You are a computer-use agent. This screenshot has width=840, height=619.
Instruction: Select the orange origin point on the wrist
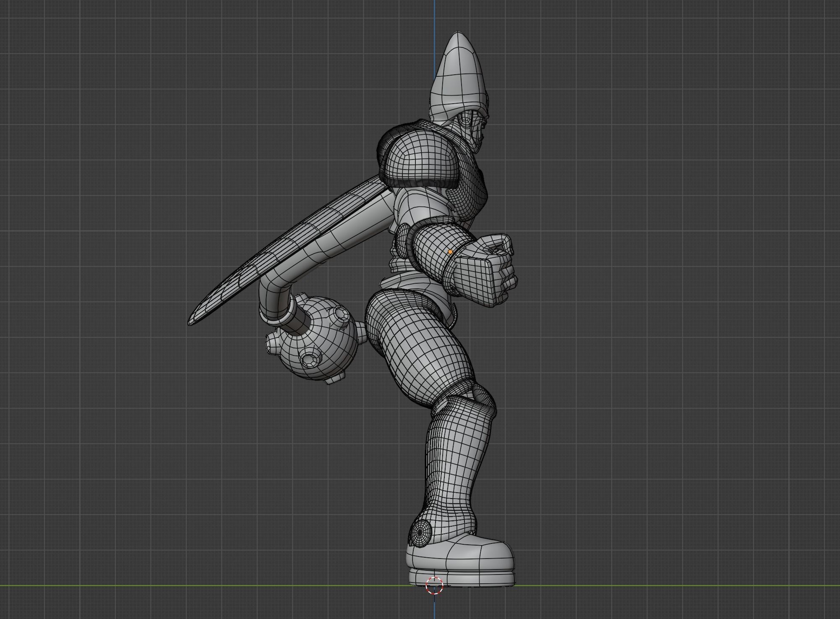(450, 252)
